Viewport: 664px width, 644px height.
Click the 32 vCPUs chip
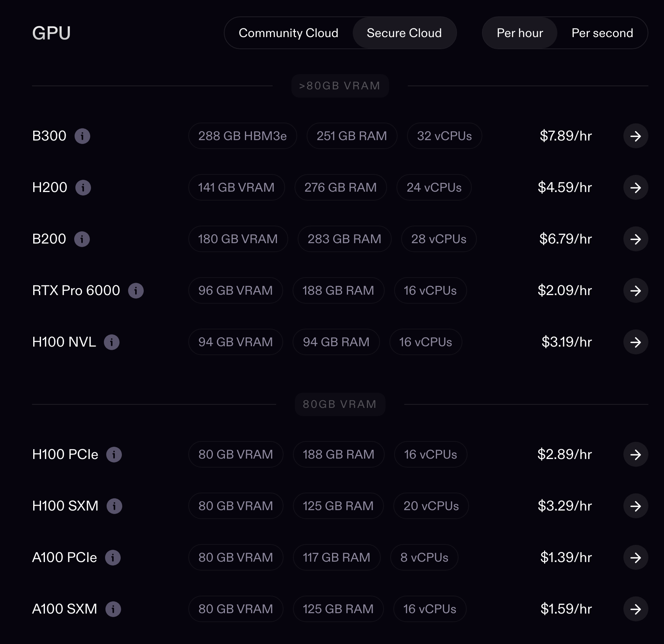[444, 136]
